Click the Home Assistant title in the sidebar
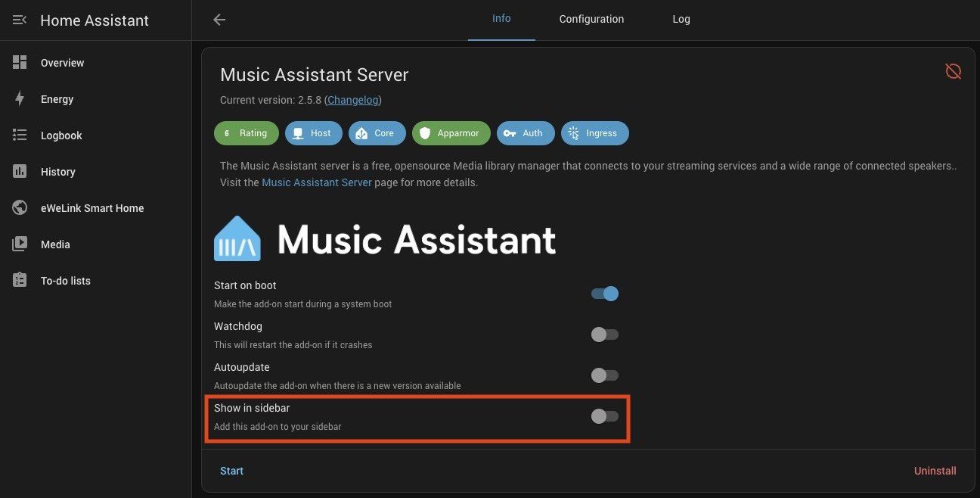Viewport: 980px width, 498px height. tap(95, 20)
